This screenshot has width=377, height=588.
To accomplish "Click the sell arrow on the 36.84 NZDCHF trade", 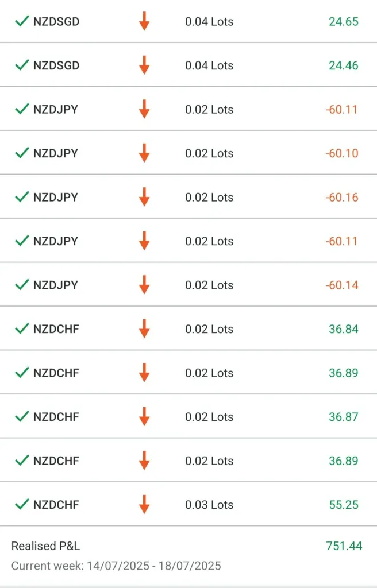I will click(x=144, y=329).
